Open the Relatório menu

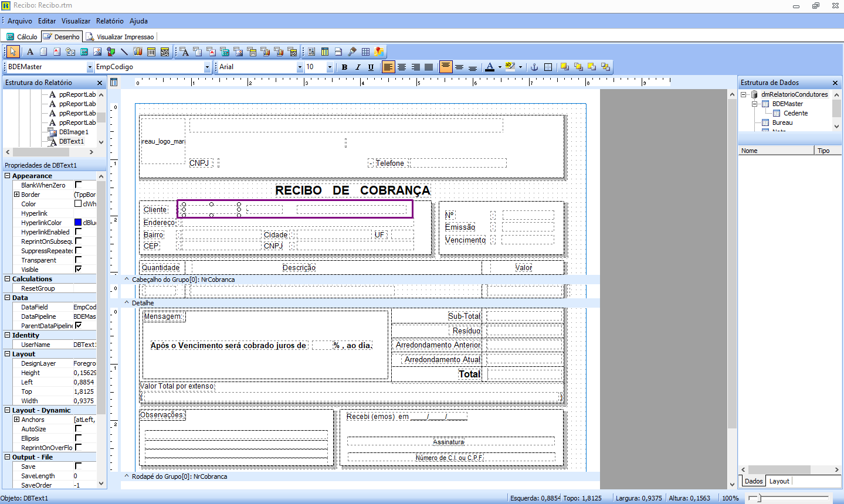[110, 21]
